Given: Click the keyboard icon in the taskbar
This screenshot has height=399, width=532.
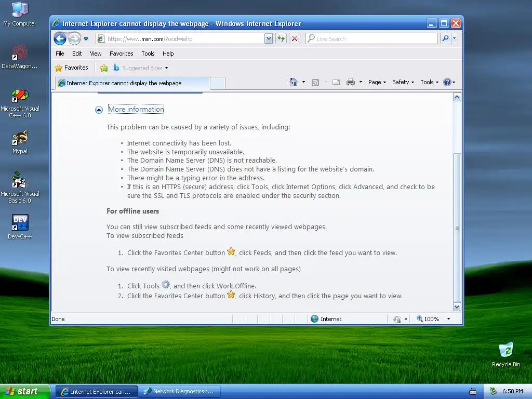Looking at the screenshot, I should 473,392.
